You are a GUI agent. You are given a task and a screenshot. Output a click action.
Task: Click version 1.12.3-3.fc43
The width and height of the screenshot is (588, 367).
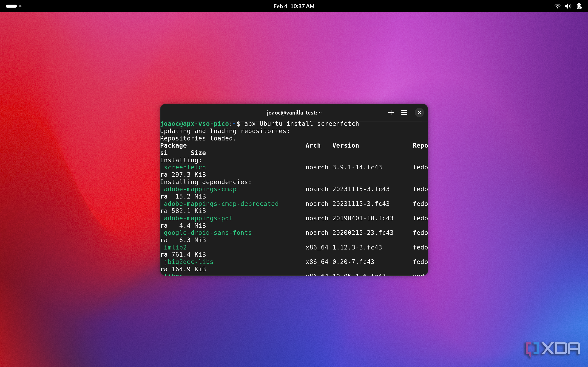click(x=357, y=247)
